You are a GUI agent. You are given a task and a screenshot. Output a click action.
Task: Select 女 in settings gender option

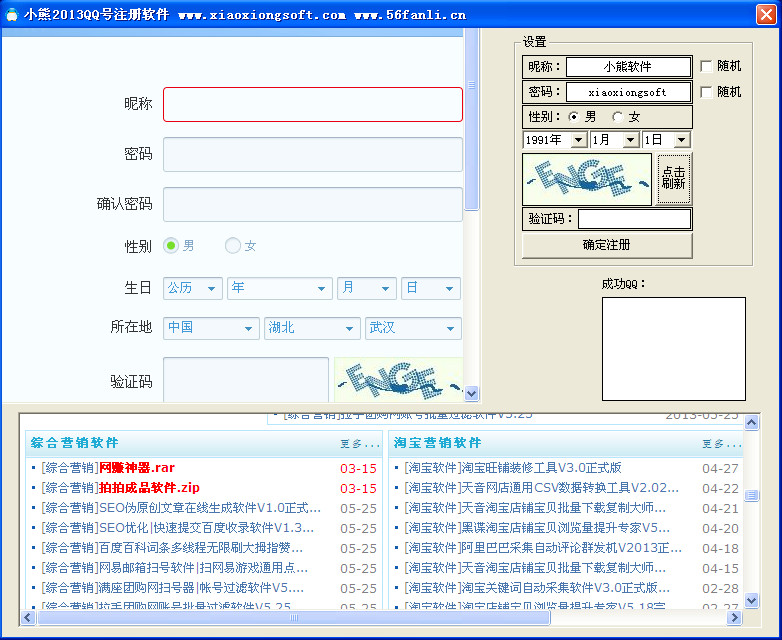pos(617,117)
